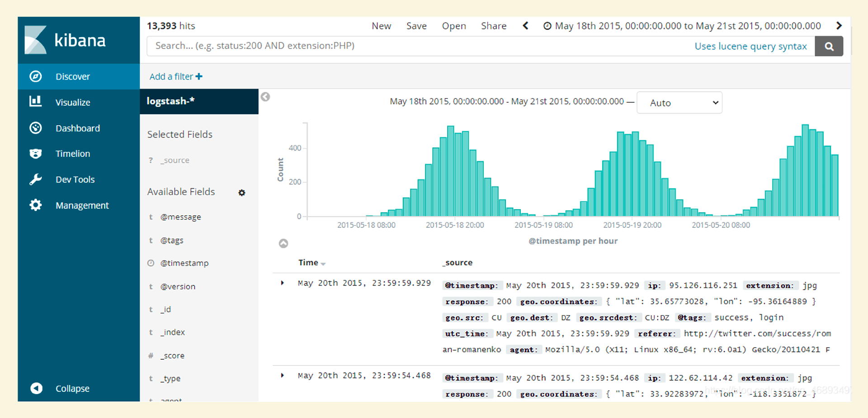
Task: Click the 13,393 hits count
Action: 171,26
